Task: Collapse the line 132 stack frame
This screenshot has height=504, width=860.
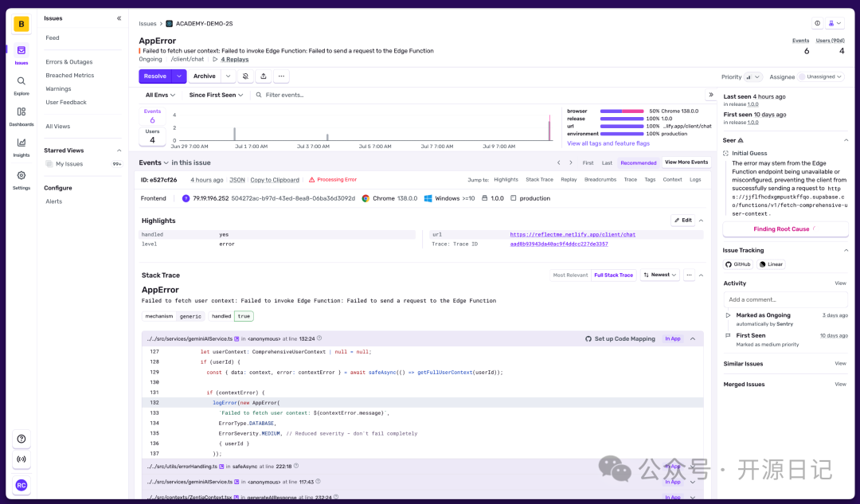Action: 693,339
